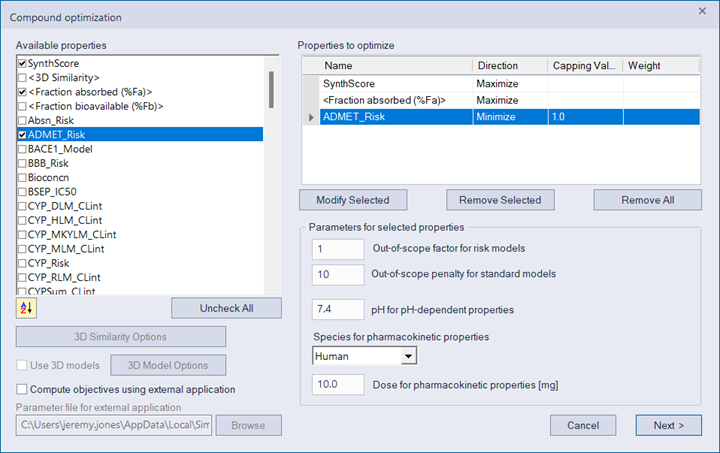720x453 pixels.
Task: Uncheck the SynthScore checkbox
Action: point(22,63)
